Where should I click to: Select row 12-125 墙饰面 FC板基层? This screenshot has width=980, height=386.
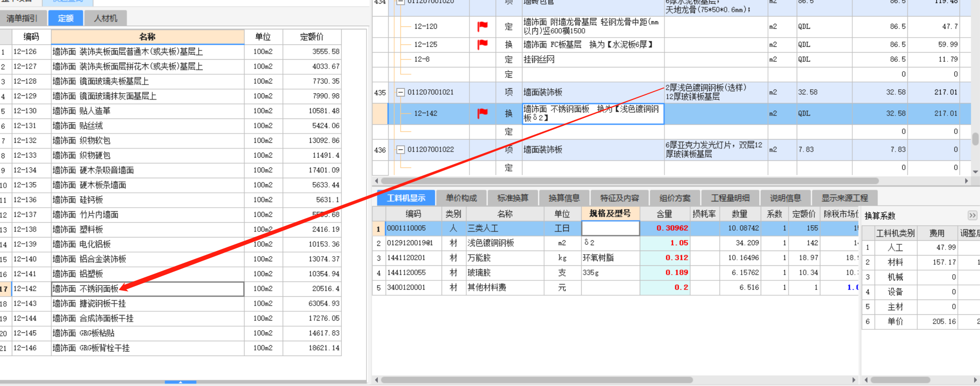pyautogui.click(x=672, y=44)
